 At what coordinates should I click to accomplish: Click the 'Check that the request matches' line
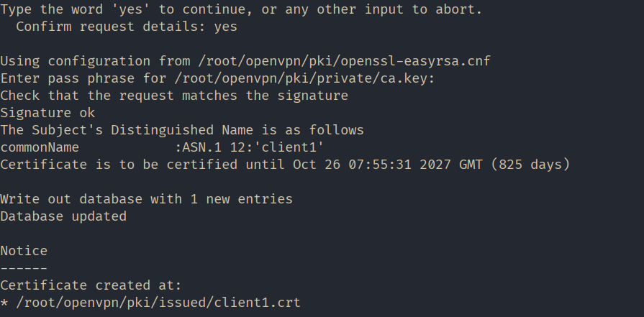pos(174,96)
